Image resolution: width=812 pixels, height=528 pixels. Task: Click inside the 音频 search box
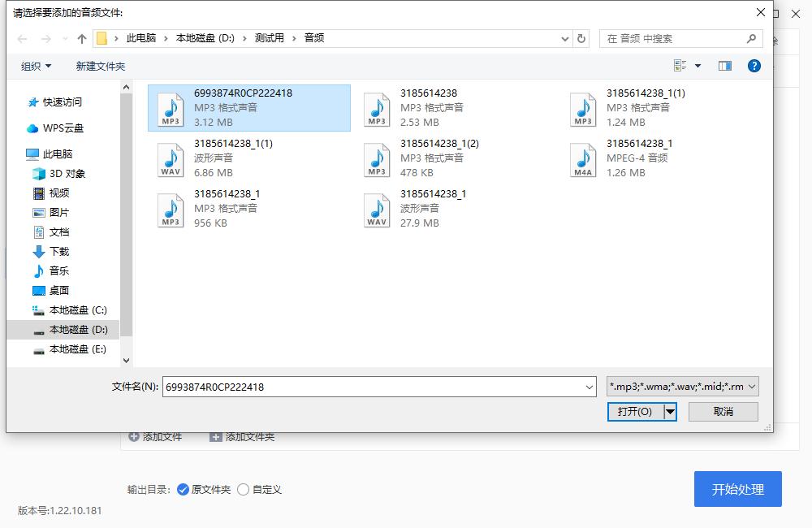pyautogui.click(x=682, y=38)
